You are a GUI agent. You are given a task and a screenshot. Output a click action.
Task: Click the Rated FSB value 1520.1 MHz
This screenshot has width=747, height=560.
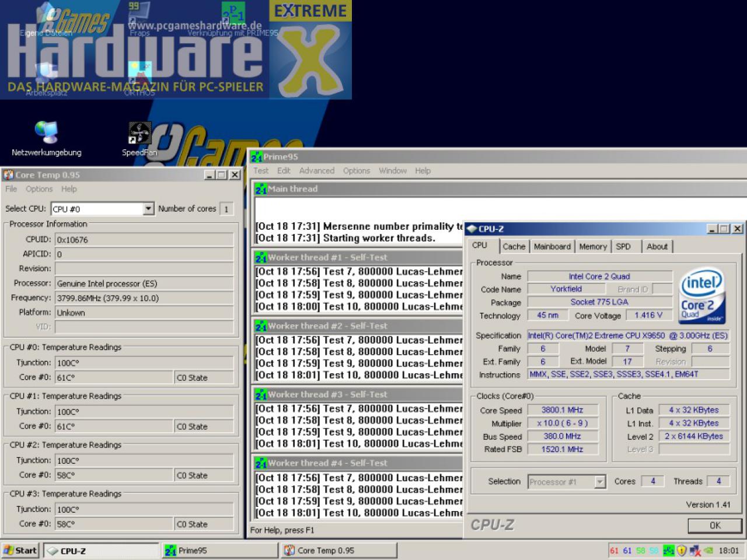[563, 449]
